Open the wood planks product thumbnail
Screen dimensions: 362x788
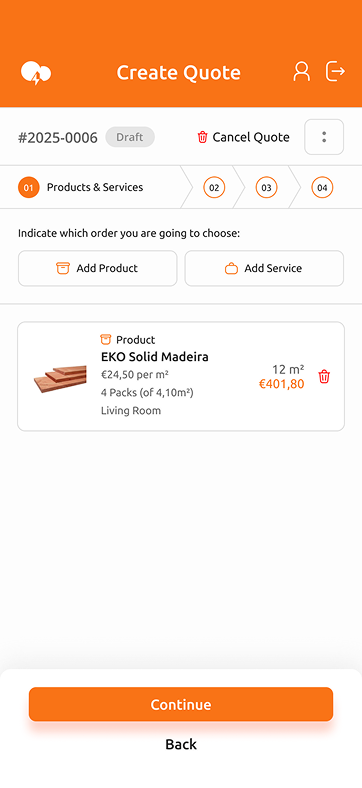(60, 379)
